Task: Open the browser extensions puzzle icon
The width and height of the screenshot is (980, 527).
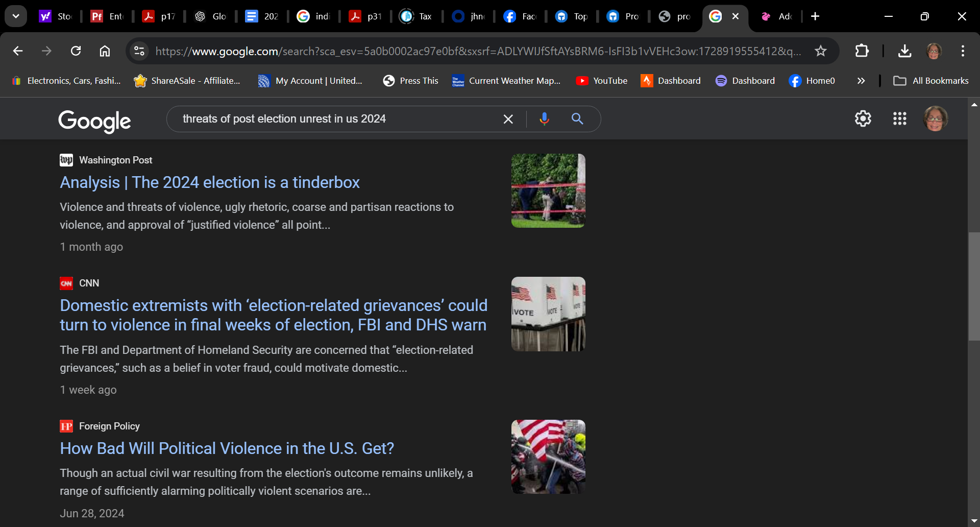Action: [x=862, y=51]
